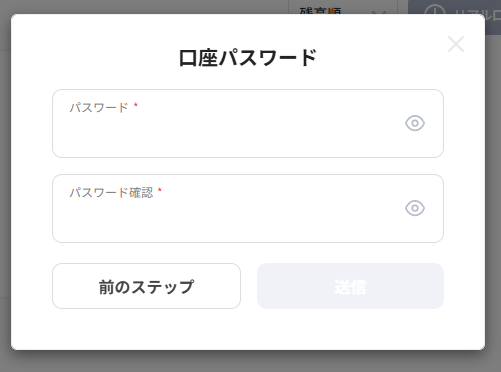
Task: Submit the form with 送信 button
Action: 350,286
